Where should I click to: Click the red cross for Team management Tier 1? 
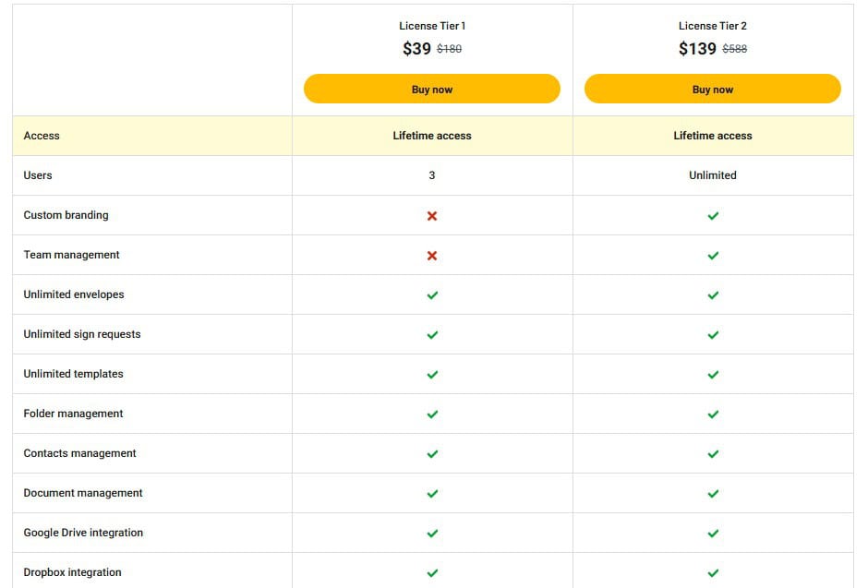431,255
